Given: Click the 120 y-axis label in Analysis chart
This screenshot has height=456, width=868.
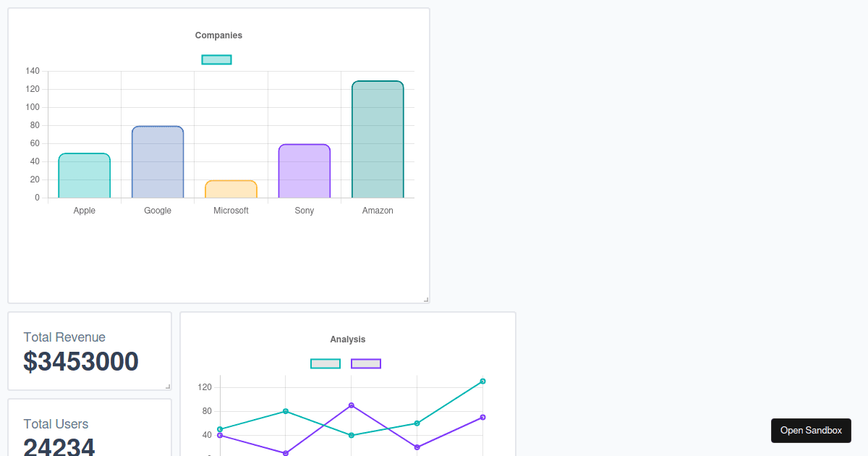Looking at the screenshot, I should click(x=205, y=387).
